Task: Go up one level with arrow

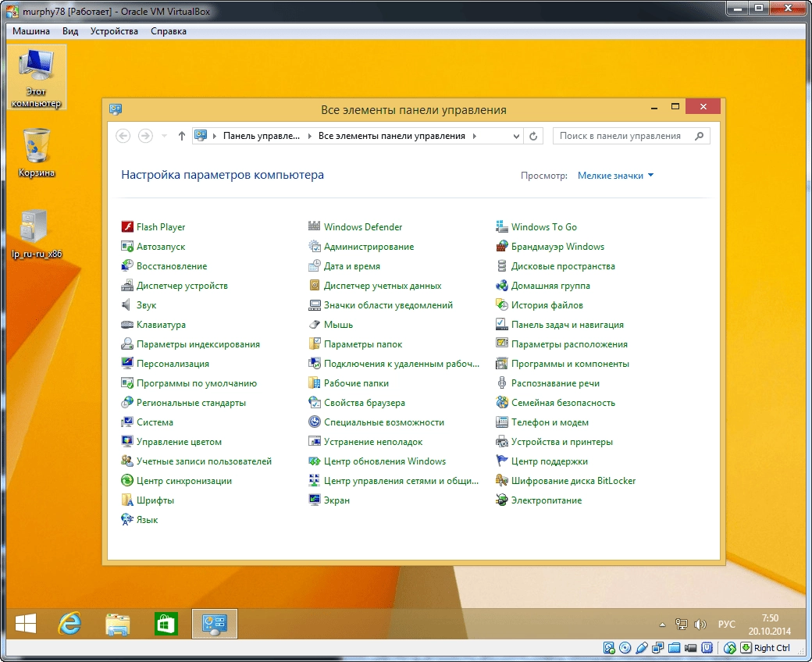Action: click(x=181, y=136)
